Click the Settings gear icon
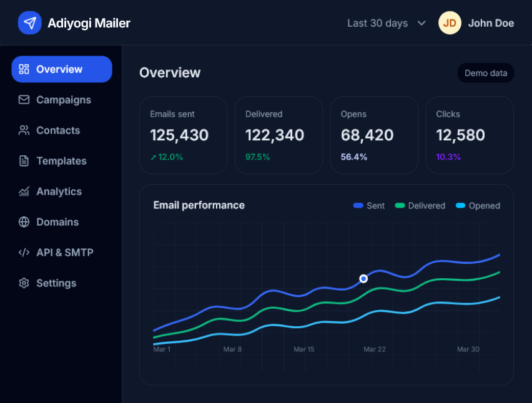Image resolution: width=532 pixels, height=403 pixels. [x=24, y=283]
